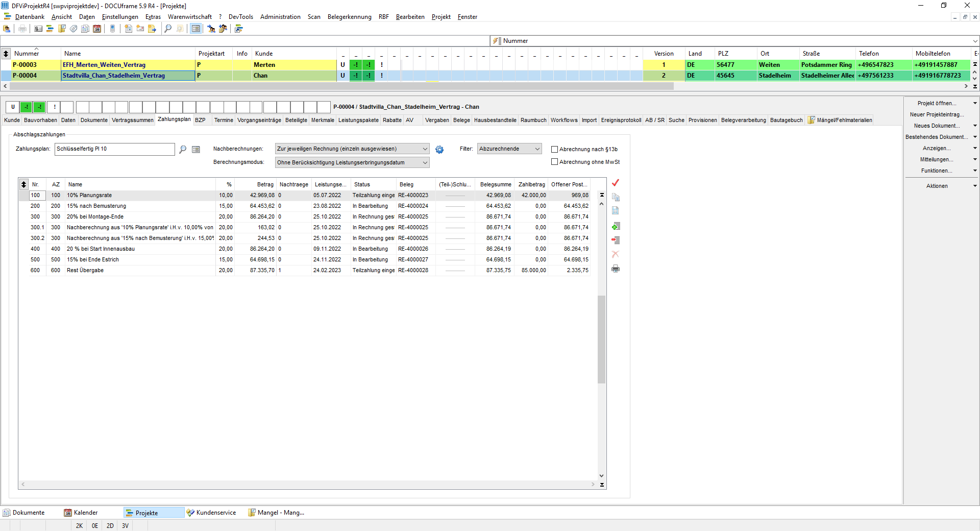
Task: Open the database users icon in toolbar
Action: (x=7, y=29)
